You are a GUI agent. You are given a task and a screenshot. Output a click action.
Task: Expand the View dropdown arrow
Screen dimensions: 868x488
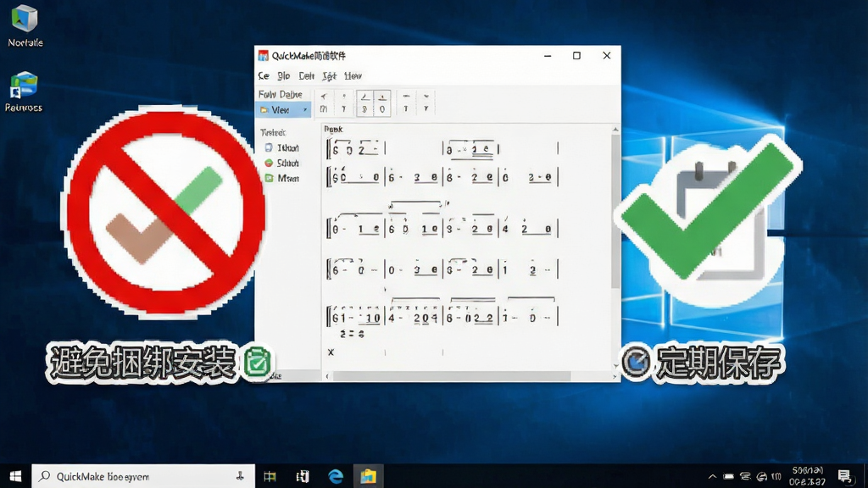pos(304,110)
